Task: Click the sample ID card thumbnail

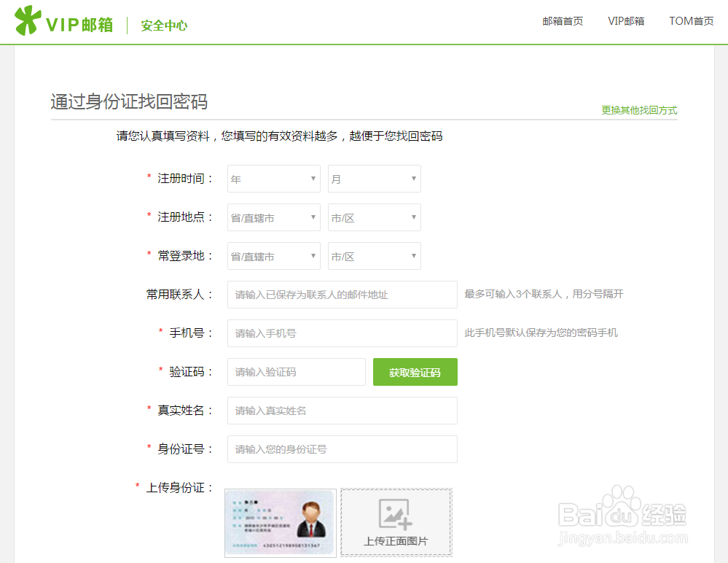Action: coord(280,522)
